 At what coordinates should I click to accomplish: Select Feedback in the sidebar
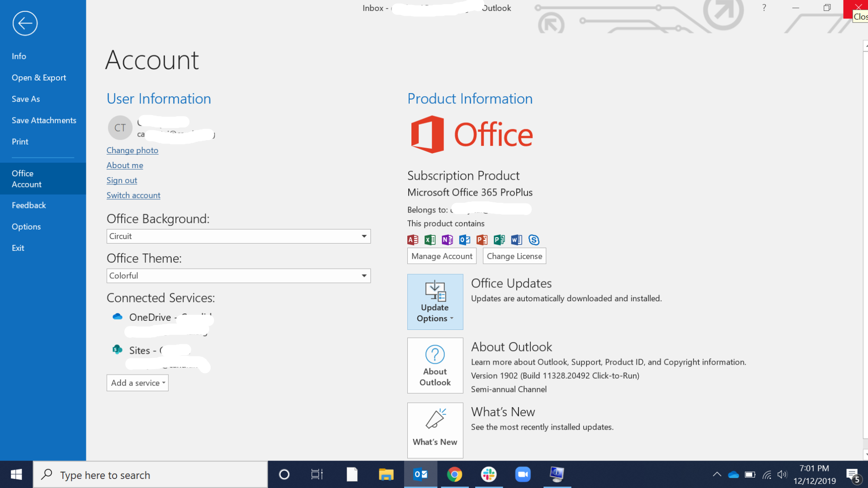[29, 205]
